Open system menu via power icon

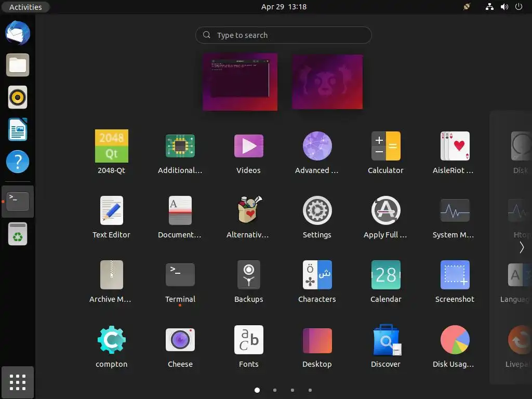(x=518, y=7)
